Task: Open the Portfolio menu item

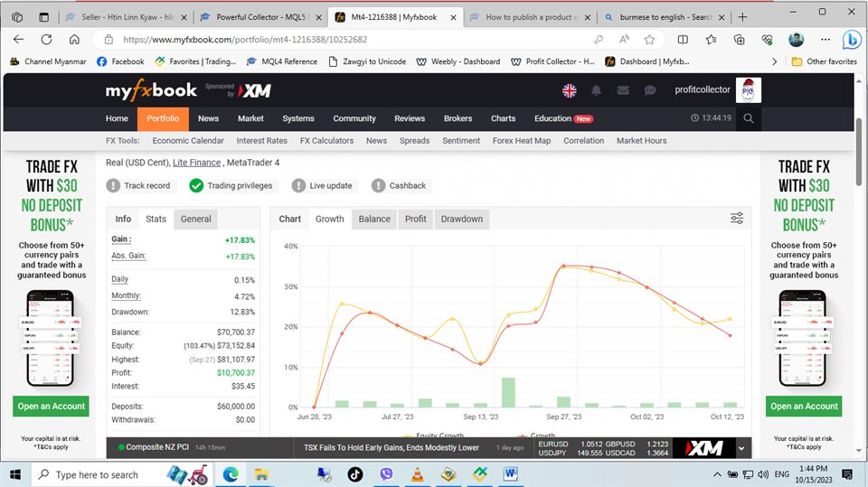Action: coord(163,118)
